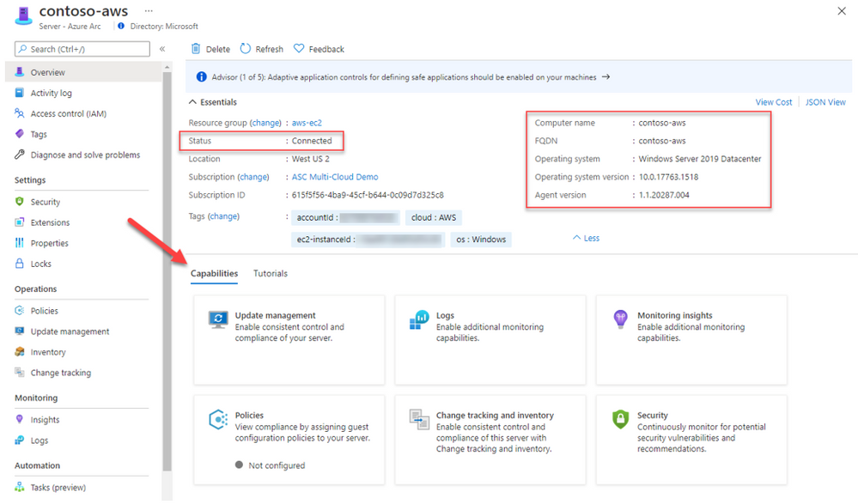Screen dimensions: 858x504
Task: Open the JSON View link
Action: 825,102
